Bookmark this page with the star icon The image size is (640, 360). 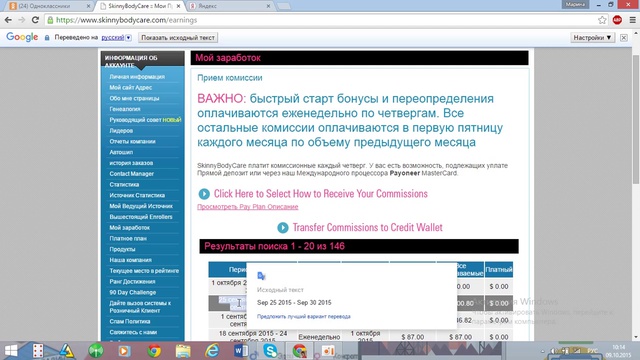tap(602, 20)
